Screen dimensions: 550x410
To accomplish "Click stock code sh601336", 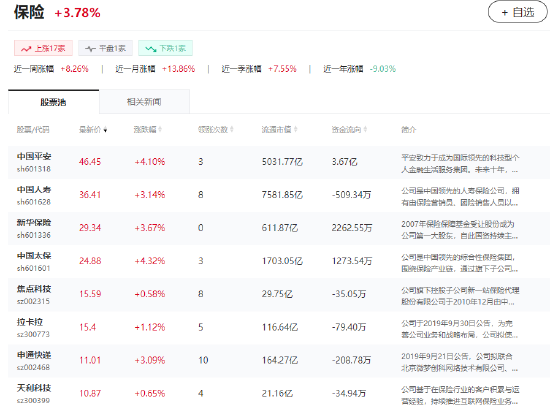I will tap(34, 235).
